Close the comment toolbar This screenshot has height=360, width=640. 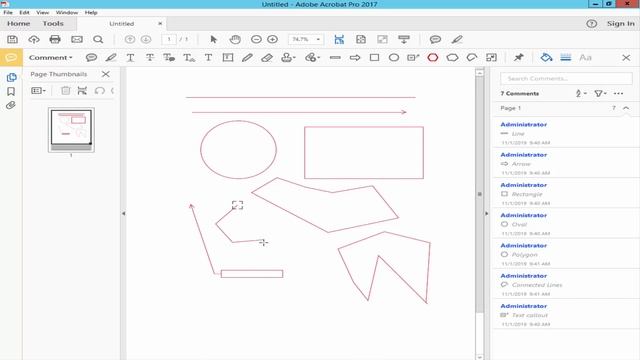coord(626,58)
